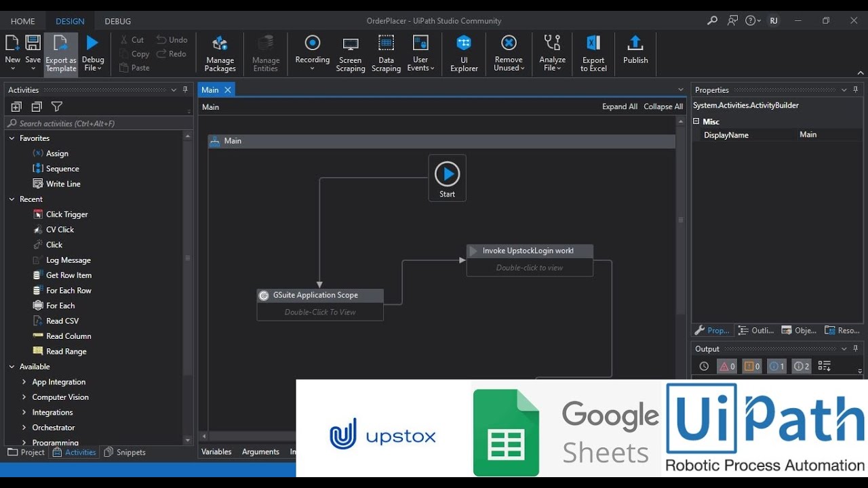Select the CV Click activity
Screen dimensions: 868x488
(54, 230)
